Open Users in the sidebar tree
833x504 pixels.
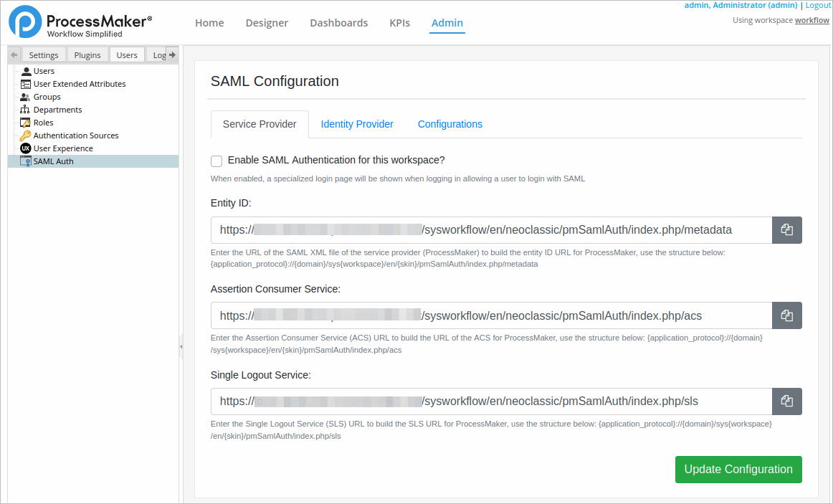(x=44, y=71)
